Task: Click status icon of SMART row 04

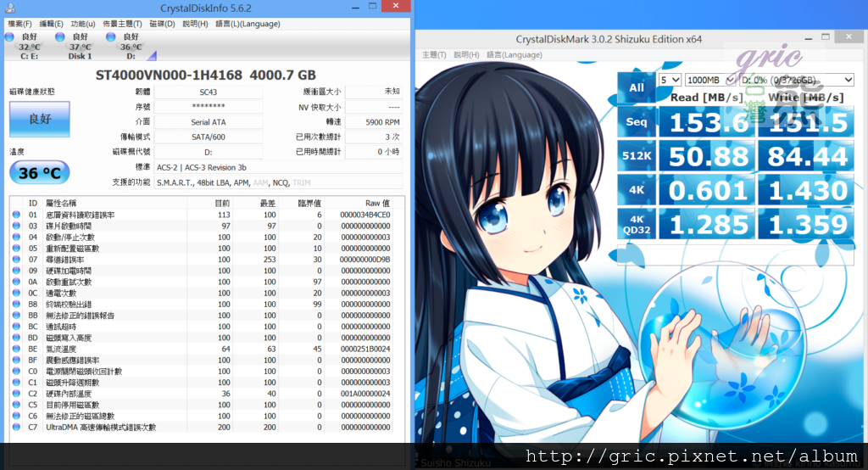Action: coord(16,238)
